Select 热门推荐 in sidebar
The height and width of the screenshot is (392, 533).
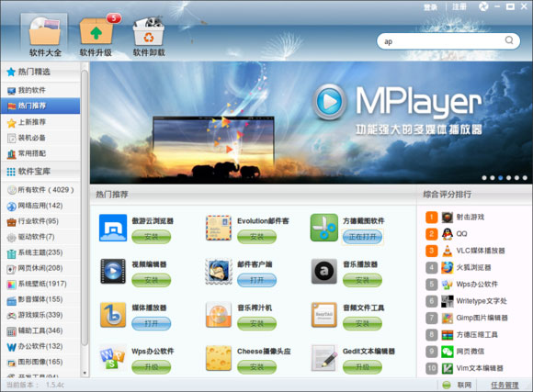40,106
